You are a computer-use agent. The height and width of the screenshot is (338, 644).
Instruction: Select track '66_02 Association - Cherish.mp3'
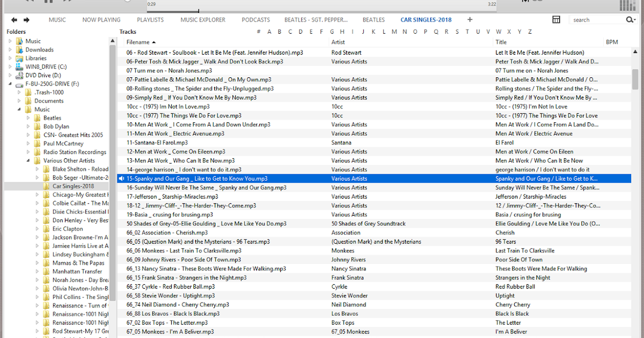click(x=167, y=233)
